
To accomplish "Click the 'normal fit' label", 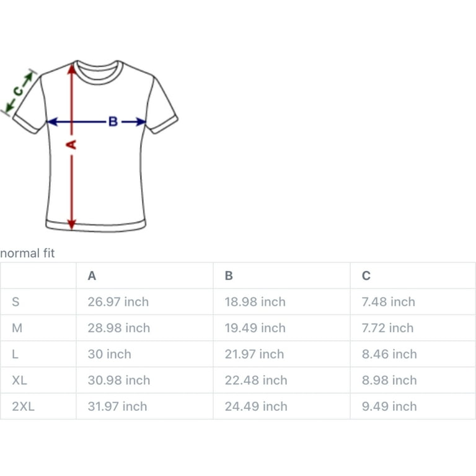I will (x=27, y=253).
